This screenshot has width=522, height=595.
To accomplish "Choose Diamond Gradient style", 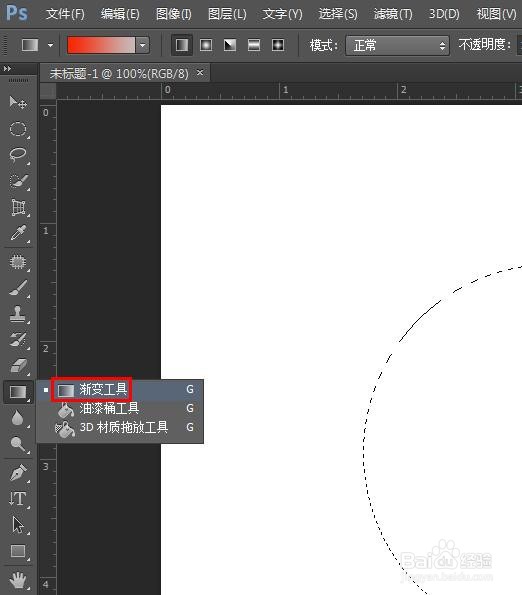I will (278, 45).
